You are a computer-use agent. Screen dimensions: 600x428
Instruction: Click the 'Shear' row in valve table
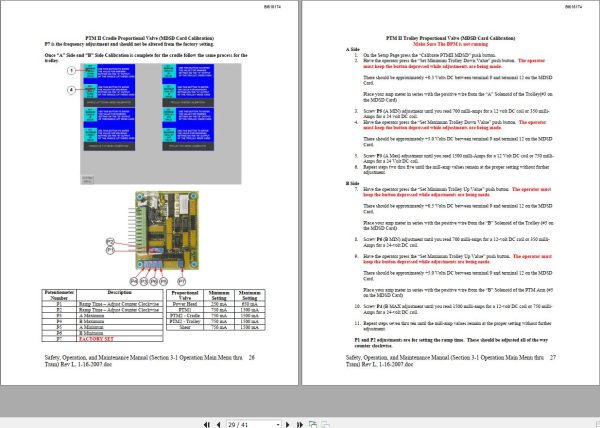click(x=216, y=327)
